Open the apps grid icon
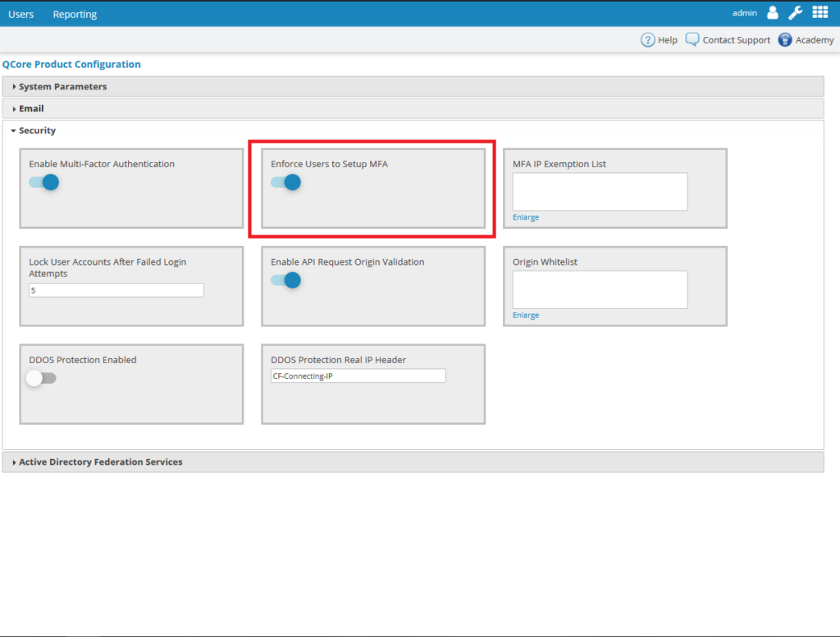The width and height of the screenshot is (840, 637). coord(819,13)
